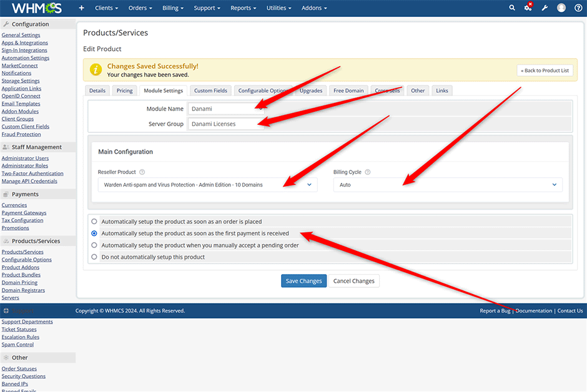Open Ticket Statuses link
Viewport: 587px width, 392px height.
pos(19,329)
